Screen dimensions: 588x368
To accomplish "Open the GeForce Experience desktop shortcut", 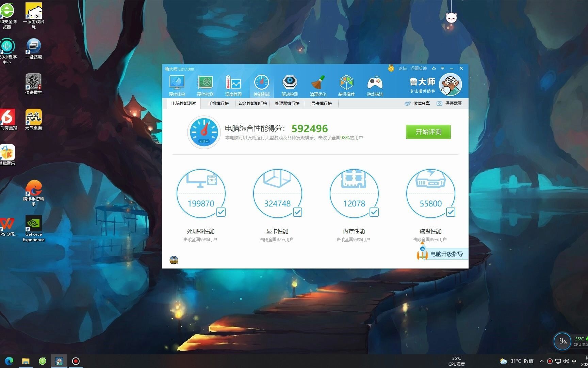I will [x=33, y=228].
